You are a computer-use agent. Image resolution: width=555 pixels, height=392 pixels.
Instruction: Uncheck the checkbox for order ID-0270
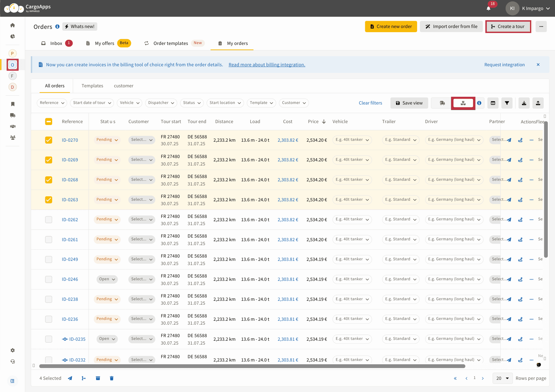tap(49, 140)
